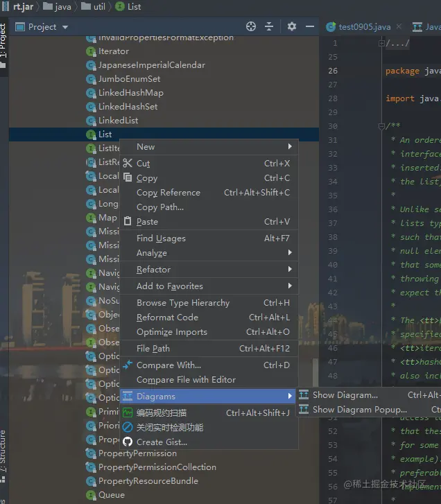The width and height of the screenshot is (441, 504).
Task: Click the util folder icon in breadcrumb
Action: pyautogui.click(x=86, y=6)
